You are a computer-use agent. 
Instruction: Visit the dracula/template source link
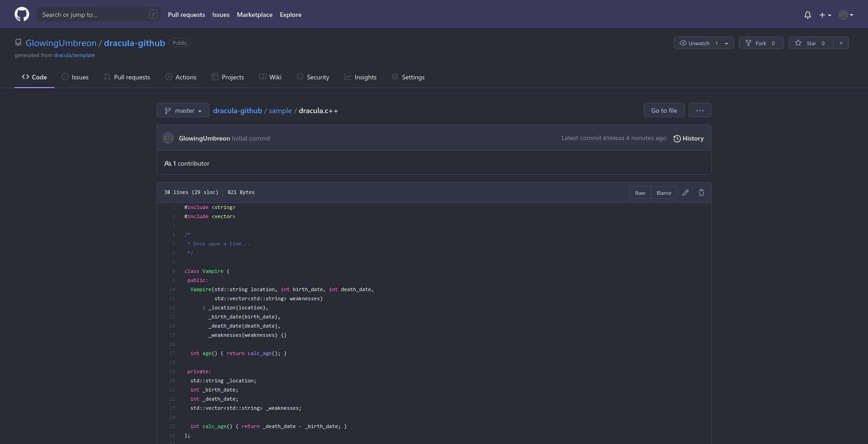[x=74, y=55]
